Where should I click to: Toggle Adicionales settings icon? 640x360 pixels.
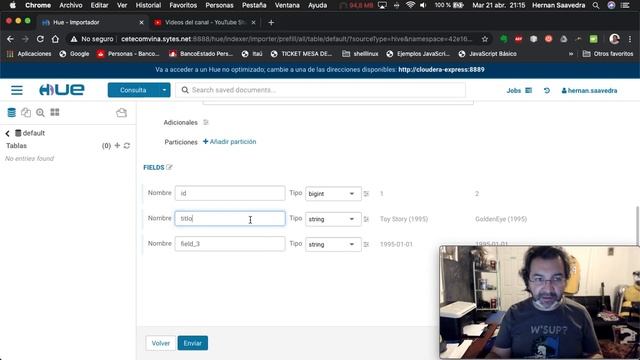206,122
